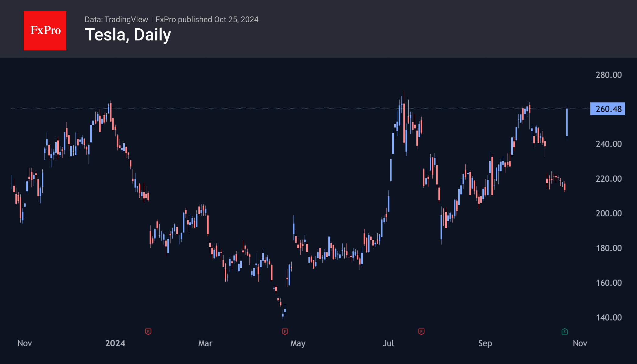This screenshot has width=637, height=364.
Task: Click the "Data: TradingView" source text
Action: [116, 19]
